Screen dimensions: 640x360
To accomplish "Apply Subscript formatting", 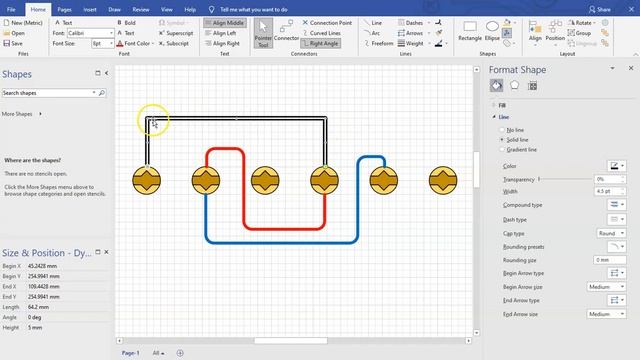I will pyautogui.click(x=173, y=43).
